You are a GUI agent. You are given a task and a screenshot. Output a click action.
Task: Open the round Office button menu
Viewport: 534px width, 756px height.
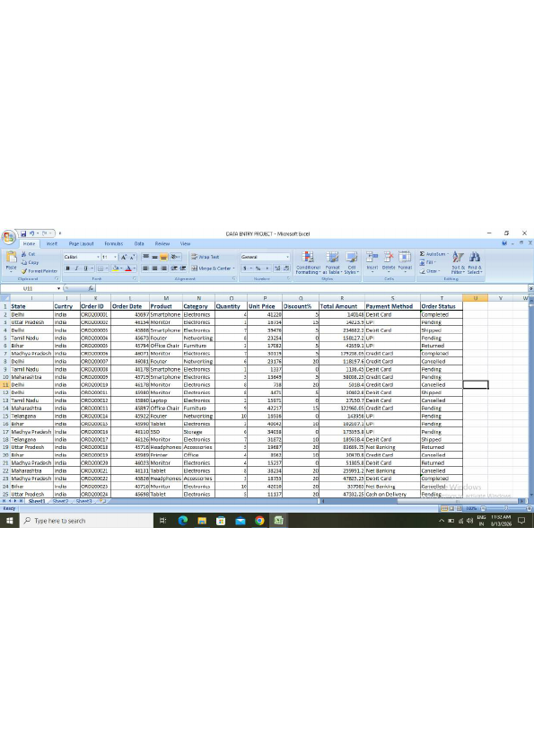8,237
